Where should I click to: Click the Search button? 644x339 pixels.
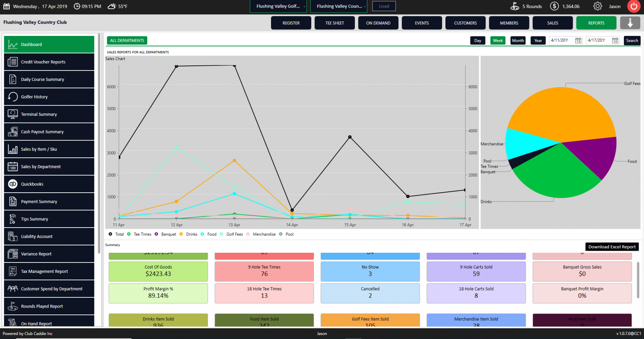(632, 40)
